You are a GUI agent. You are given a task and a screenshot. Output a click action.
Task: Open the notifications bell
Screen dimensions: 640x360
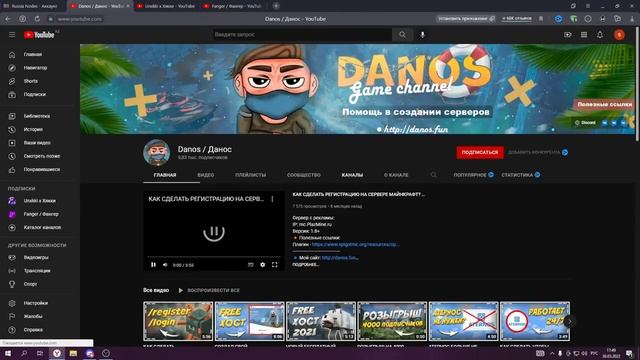600,35
